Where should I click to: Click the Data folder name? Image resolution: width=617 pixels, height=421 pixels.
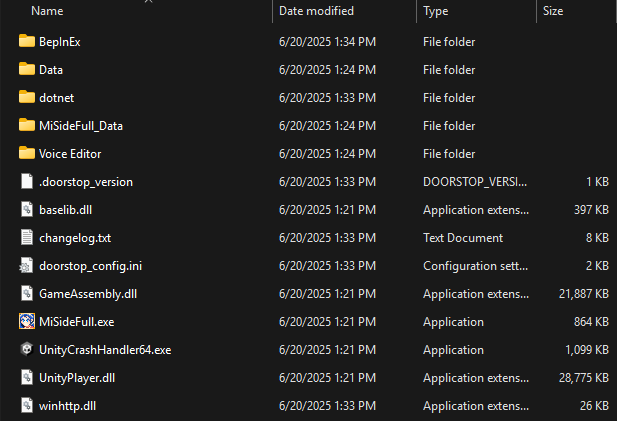pos(51,70)
